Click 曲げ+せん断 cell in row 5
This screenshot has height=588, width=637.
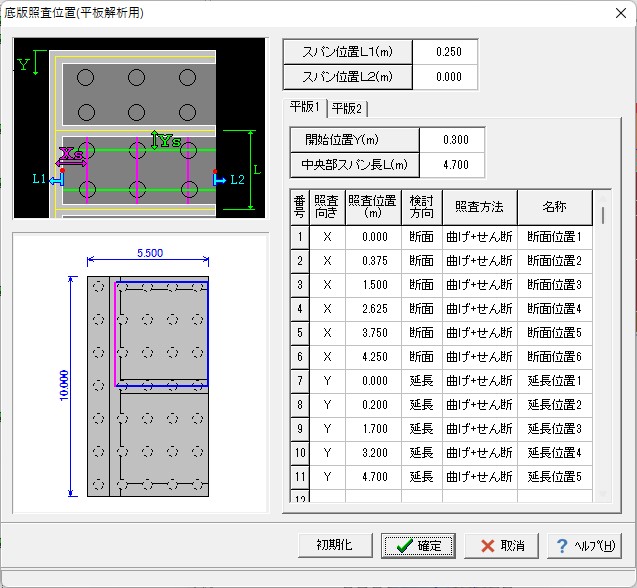click(480, 333)
